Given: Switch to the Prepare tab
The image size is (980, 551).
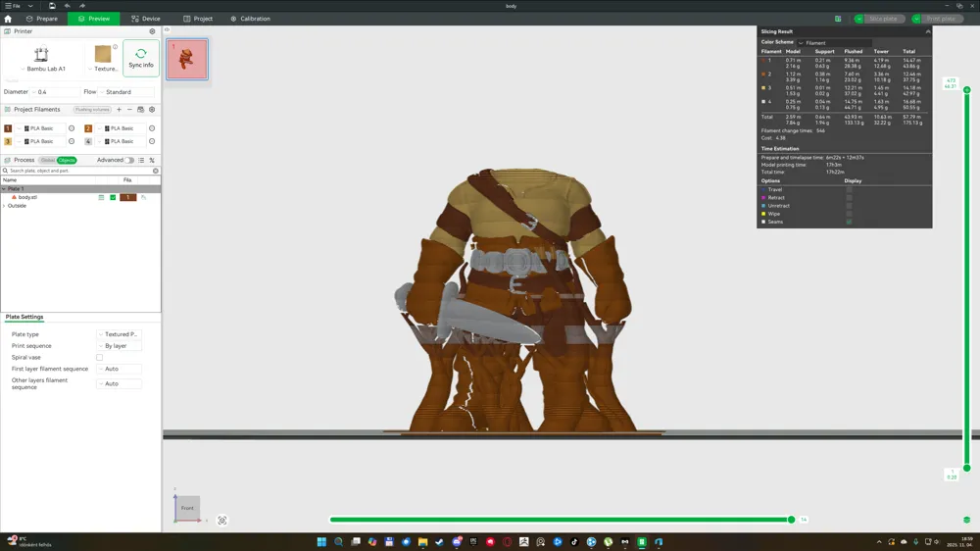Looking at the screenshot, I should (41, 19).
